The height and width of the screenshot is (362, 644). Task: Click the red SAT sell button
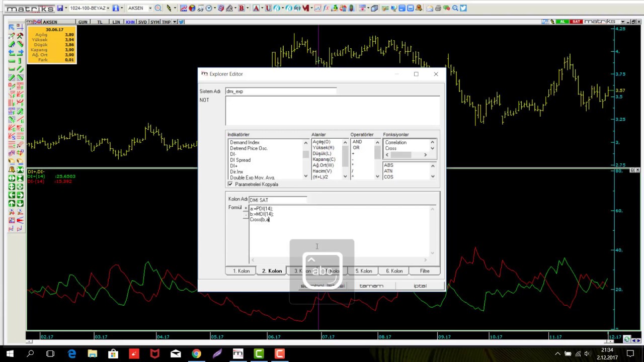[x=577, y=22]
